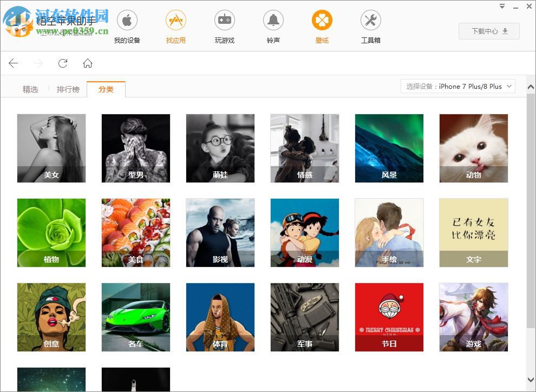Go back with the left arrow

(x=14, y=63)
